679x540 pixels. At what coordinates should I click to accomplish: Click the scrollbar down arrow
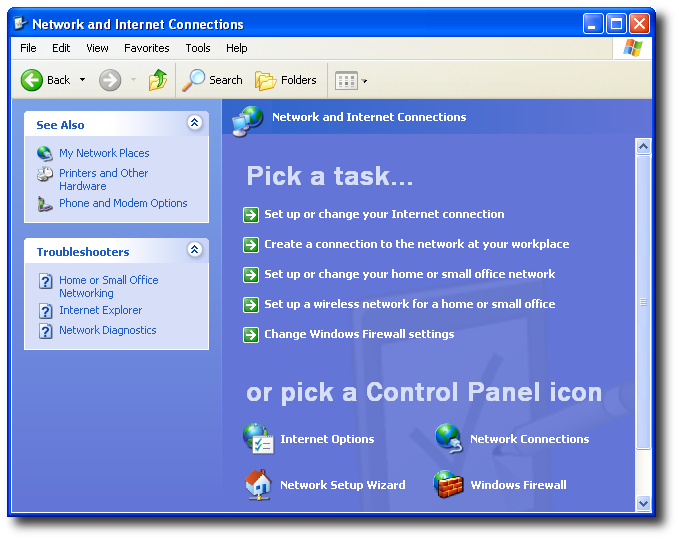click(643, 504)
